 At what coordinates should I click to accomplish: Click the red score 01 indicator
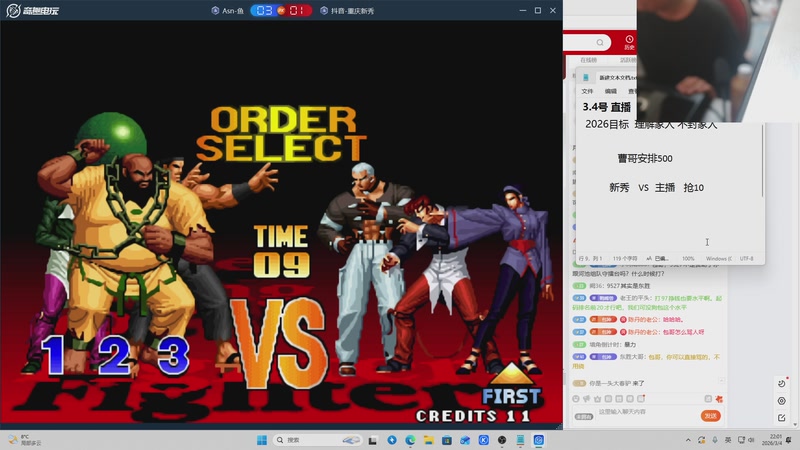click(297, 10)
